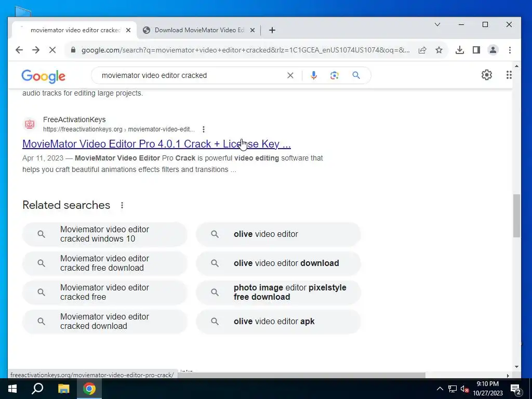The width and height of the screenshot is (532, 399).
Task: Search olive video editor apk
Action: [278, 321]
